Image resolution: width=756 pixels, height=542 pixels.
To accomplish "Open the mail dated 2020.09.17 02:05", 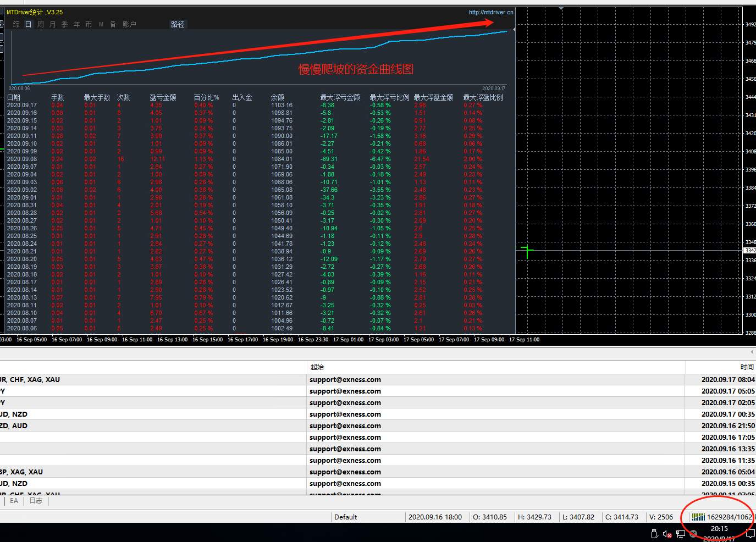I will [378, 402].
